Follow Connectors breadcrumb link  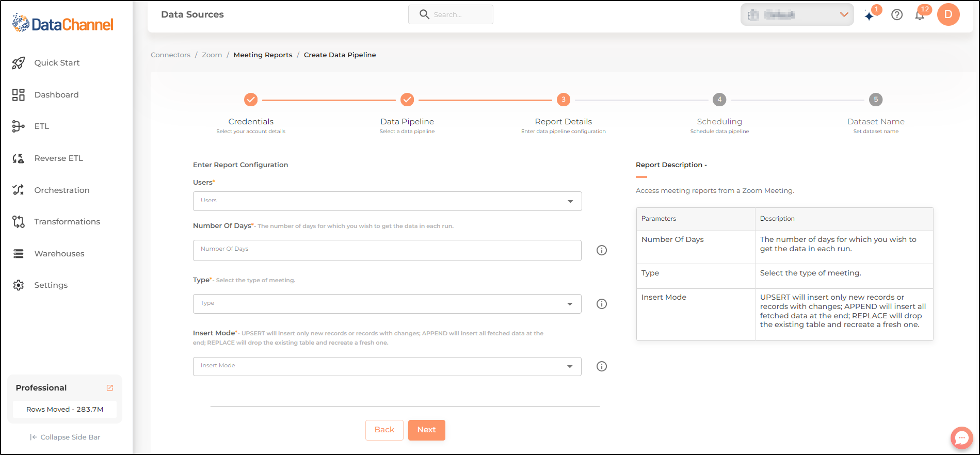170,55
